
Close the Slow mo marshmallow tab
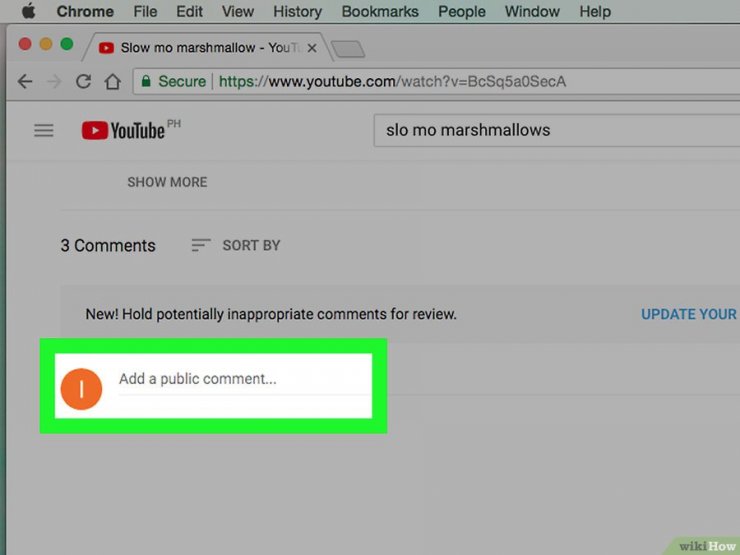pos(312,48)
